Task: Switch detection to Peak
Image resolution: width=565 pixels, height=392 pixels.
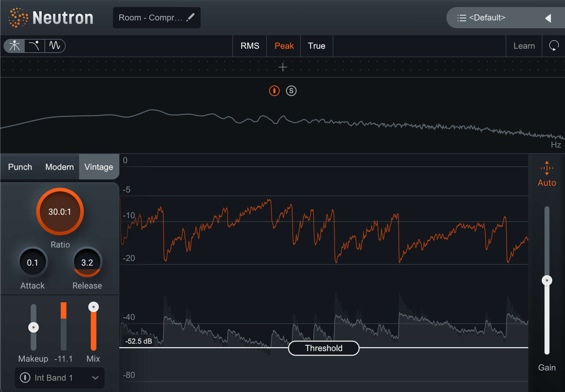Action: (x=284, y=46)
